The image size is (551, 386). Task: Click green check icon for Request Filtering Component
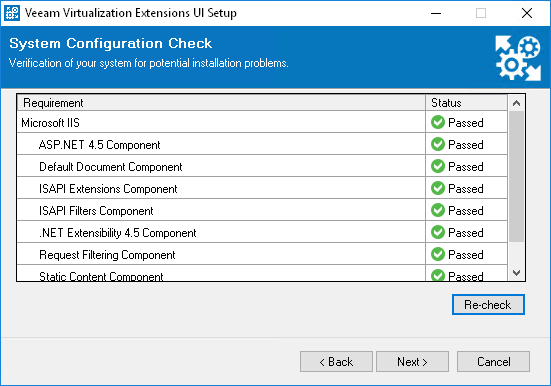tap(438, 254)
